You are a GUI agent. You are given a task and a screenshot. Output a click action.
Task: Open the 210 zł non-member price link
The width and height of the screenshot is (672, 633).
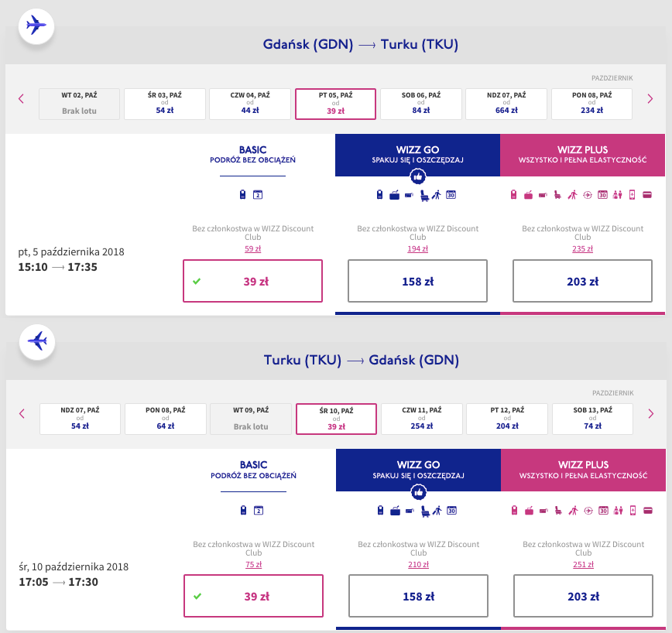(x=419, y=564)
